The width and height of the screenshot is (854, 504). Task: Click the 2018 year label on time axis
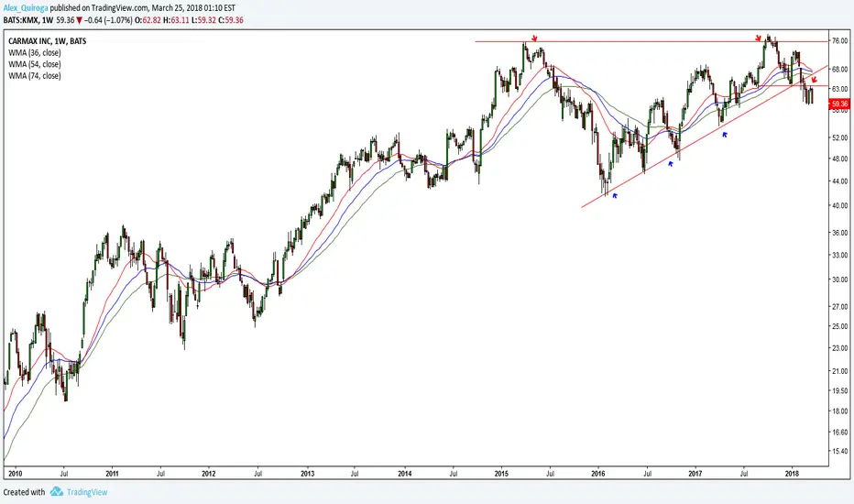793,474
